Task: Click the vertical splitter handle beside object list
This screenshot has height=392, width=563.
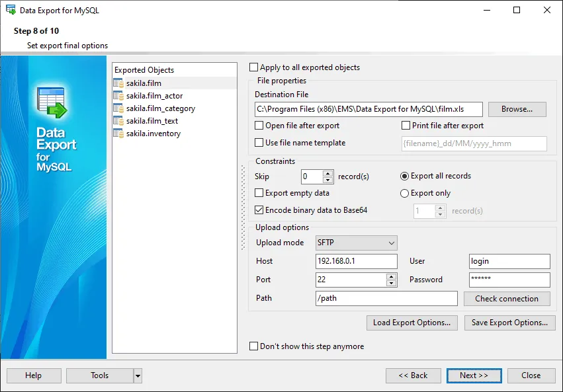Action: (243, 208)
